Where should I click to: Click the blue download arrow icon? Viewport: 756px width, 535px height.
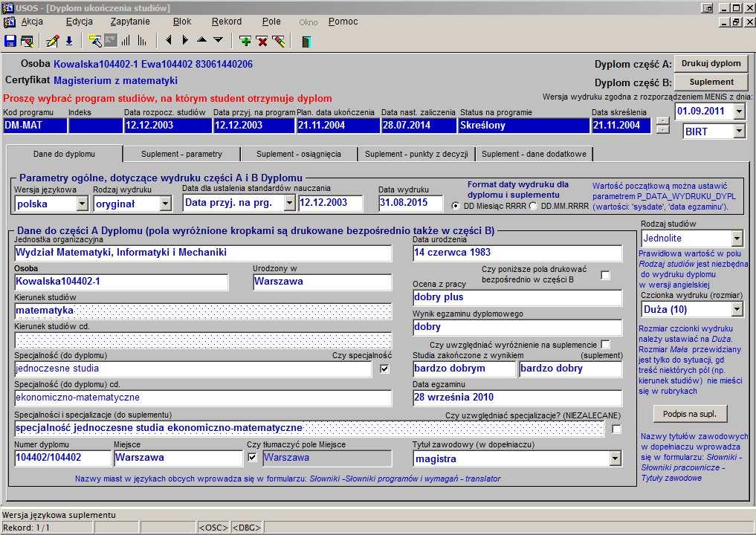pos(69,41)
